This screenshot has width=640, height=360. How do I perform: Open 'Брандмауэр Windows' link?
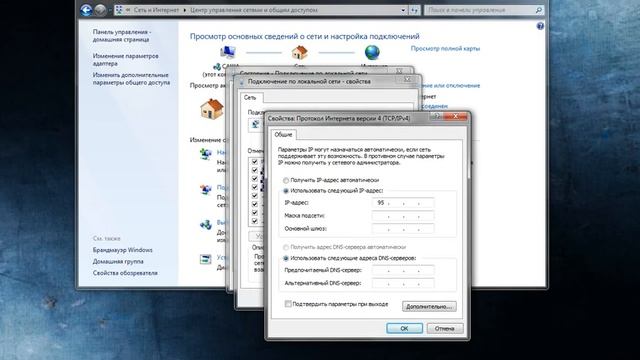tap(122, 250)
